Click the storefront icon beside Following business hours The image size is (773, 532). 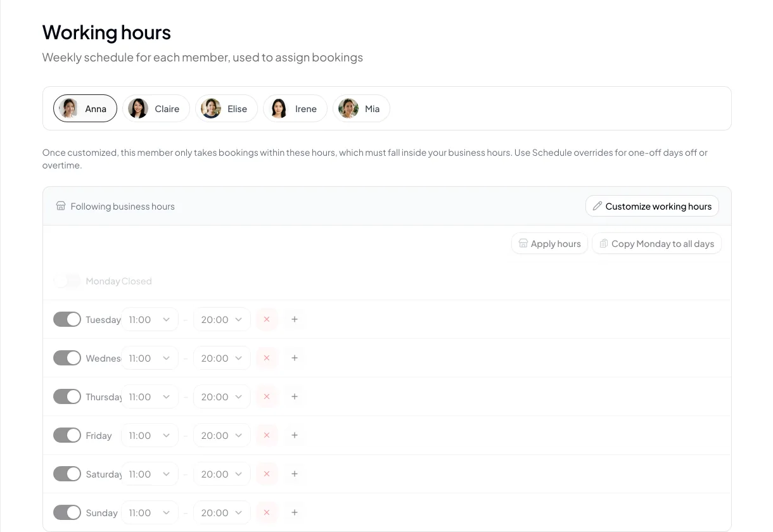pyautogui.click(x=61, y=206)
